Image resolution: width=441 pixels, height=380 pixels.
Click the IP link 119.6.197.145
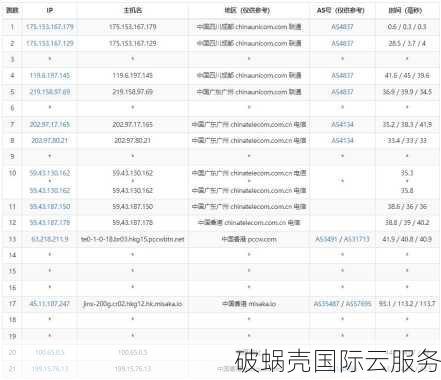coord(50,76)
